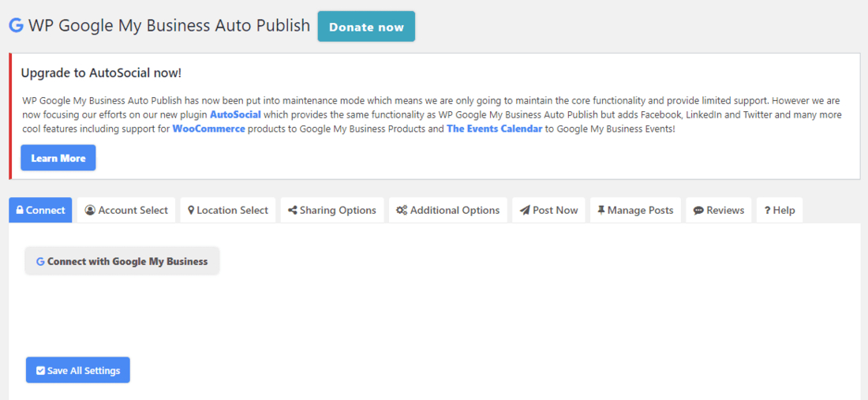Image resolution: width=868 pixels, height=400 pixels.
Task: Open the WooCommerce link
Action: (x=208, y=129)
